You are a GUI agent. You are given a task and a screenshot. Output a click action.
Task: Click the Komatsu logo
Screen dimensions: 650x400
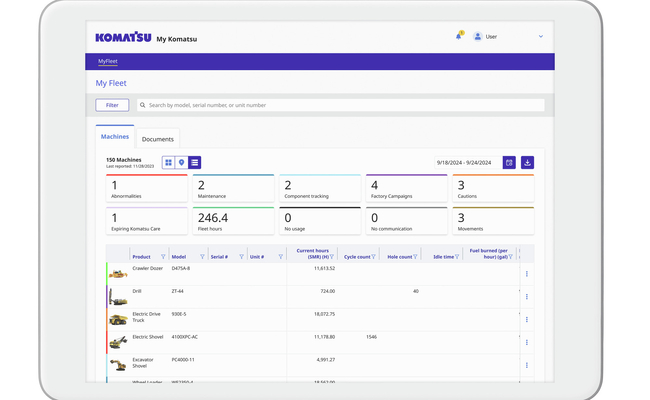coord(123,37)
